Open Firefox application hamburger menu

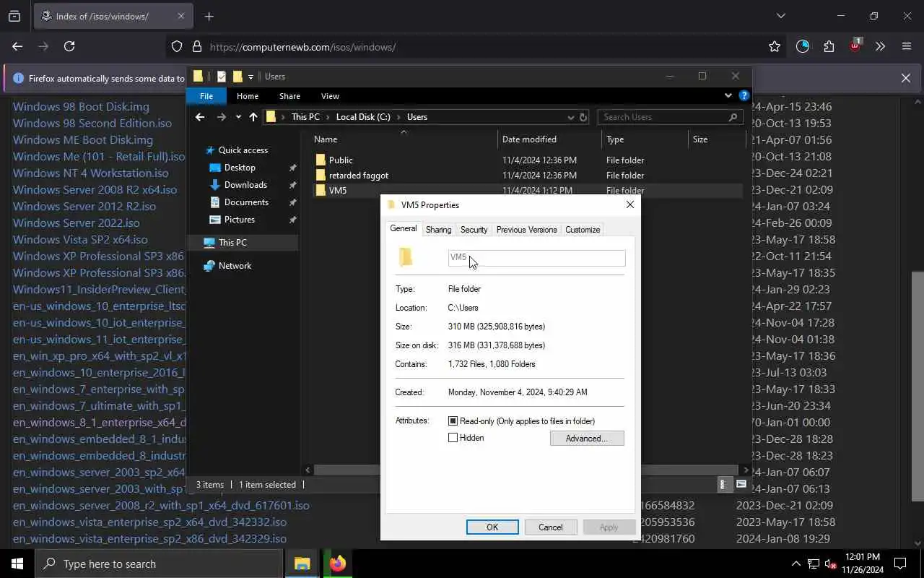coord(907,46)
